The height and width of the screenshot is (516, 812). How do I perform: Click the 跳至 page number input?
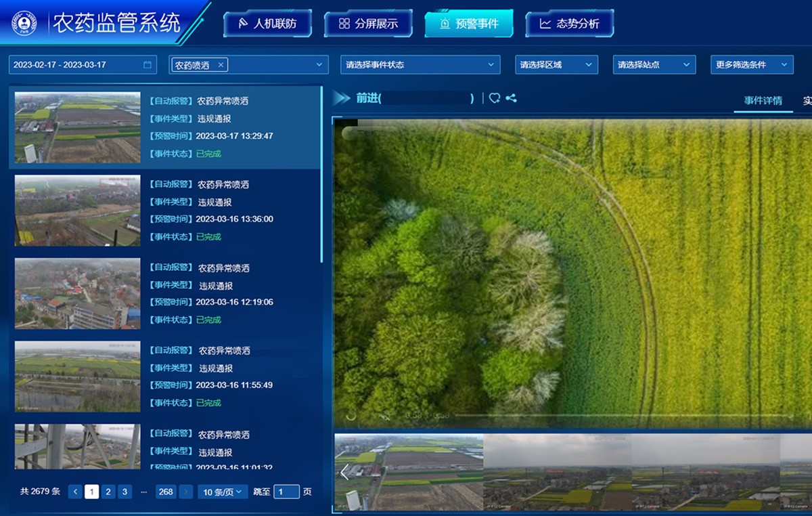286,492
